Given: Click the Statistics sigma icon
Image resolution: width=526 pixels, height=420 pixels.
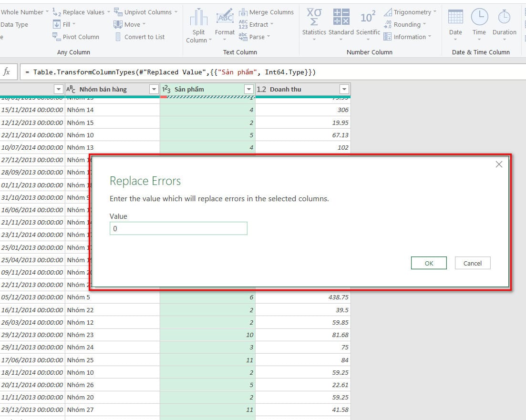Looking at the screenshot, I should coord(314,18).
